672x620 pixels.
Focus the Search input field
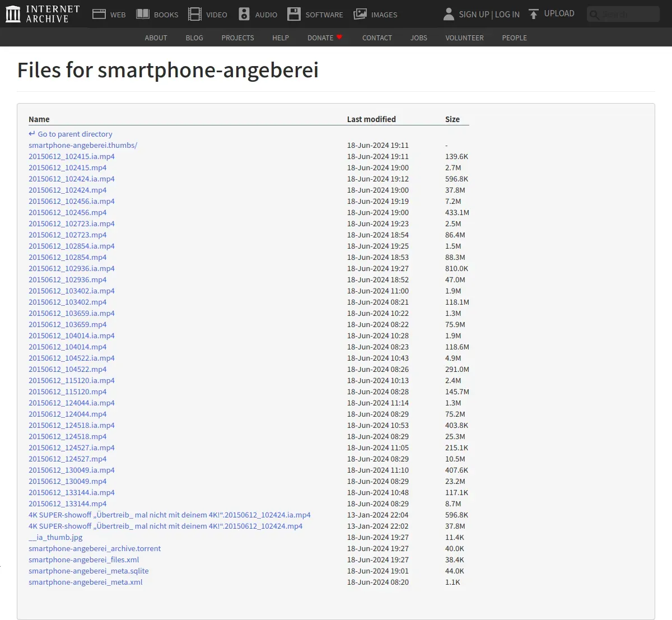tap(623, 14)
